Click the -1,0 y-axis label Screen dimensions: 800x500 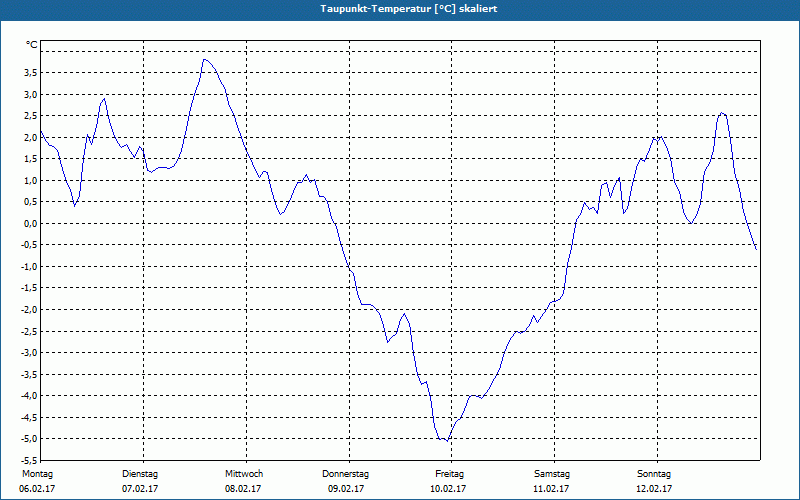click(x=29, y=266)
